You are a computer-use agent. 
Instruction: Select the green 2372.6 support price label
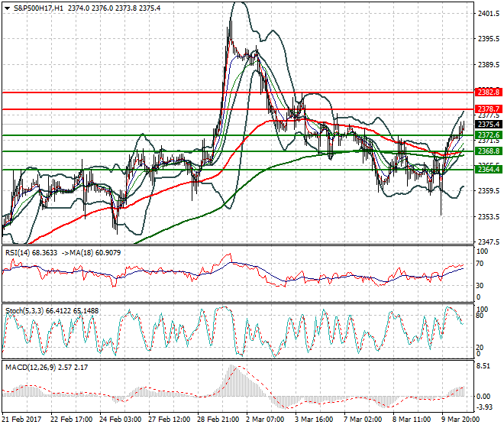tap(488, 135)
